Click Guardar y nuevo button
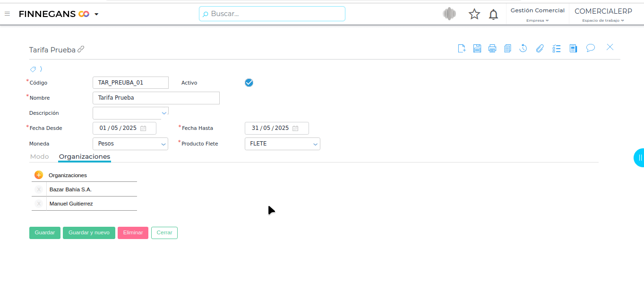Viewport: 644px width, 291px height. 89,233
